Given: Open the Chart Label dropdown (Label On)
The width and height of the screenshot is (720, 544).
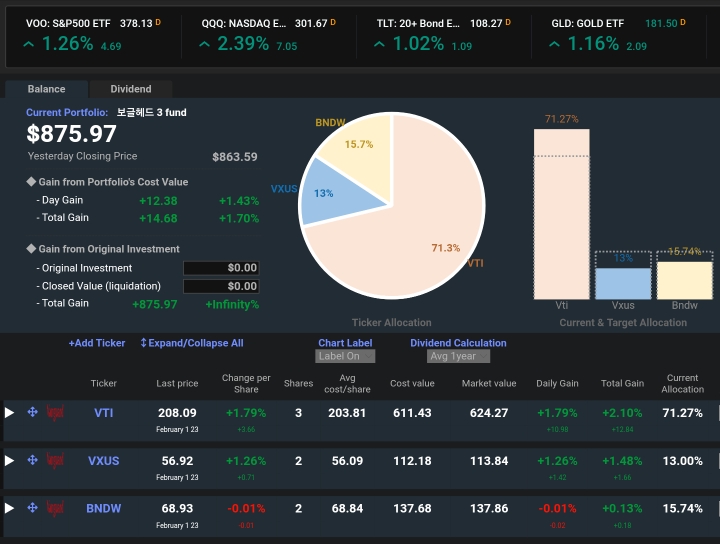Looking at the screenshot, I should tap(345, 356).
